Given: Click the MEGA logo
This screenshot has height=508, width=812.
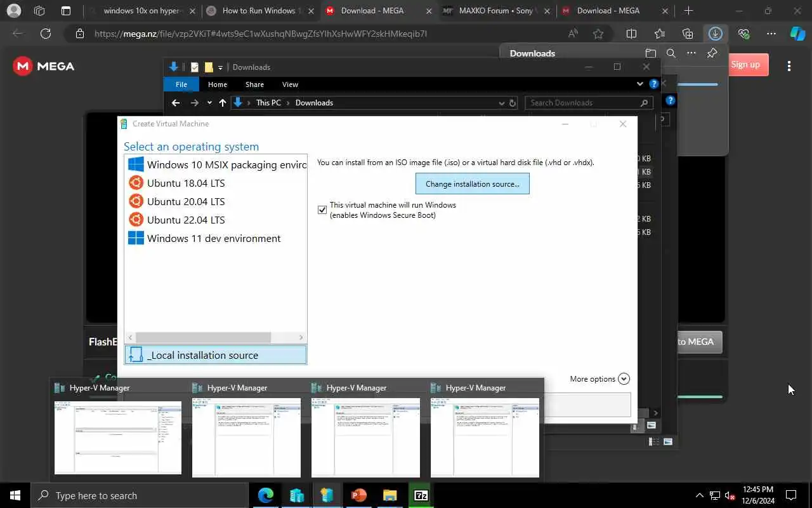Looking at the screenshot, I should click(44, 66).
